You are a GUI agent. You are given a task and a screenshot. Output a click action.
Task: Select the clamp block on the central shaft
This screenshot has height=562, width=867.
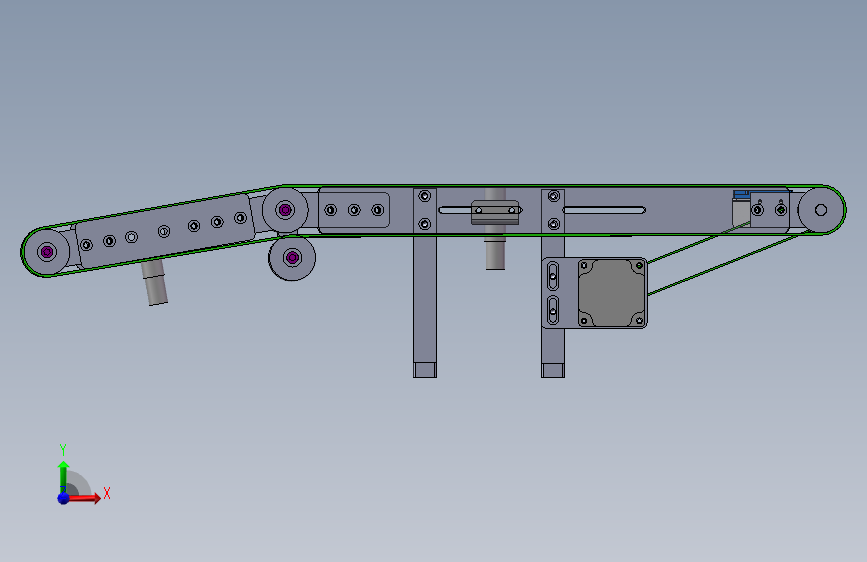click(495, 212)
